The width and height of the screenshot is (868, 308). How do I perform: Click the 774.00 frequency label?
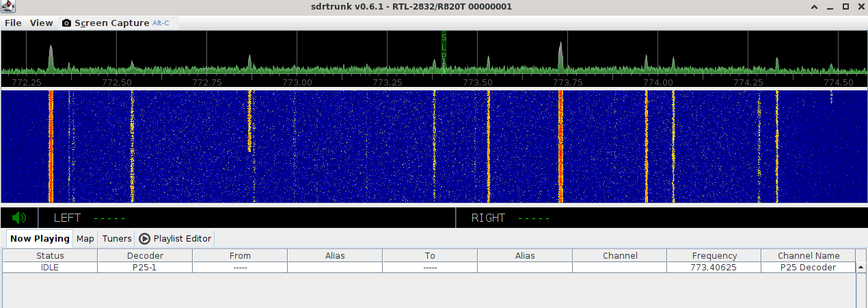(x=658, y=82)
